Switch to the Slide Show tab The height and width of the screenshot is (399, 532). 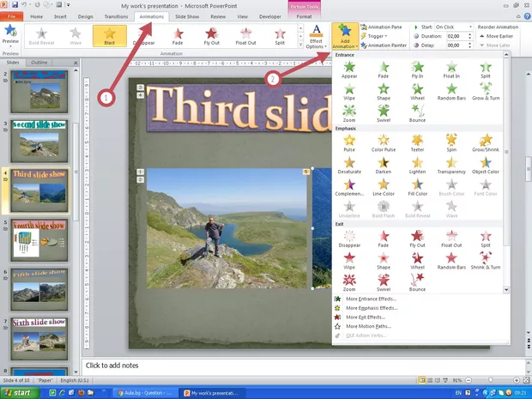point(188,15)
